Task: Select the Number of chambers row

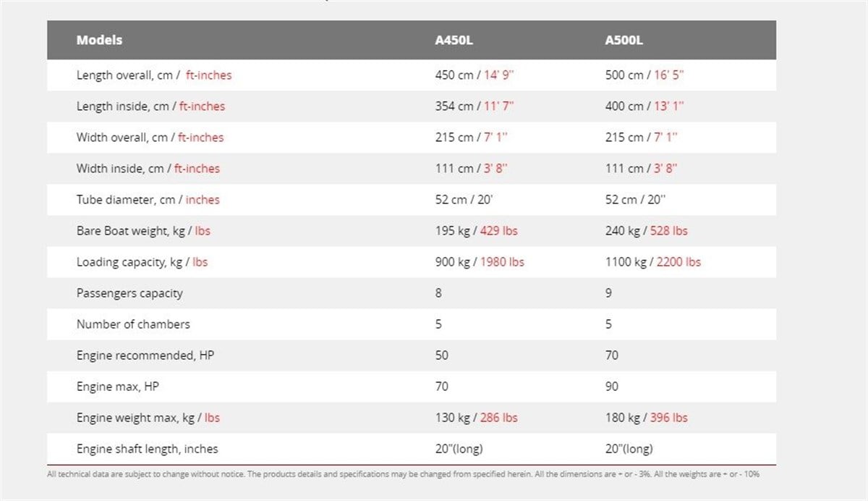Action: (412, 324)
